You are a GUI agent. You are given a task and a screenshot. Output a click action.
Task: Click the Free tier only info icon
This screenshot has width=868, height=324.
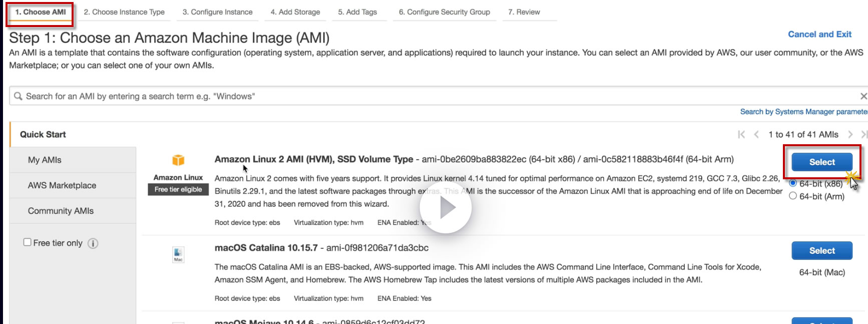pyautogui.click(x=93, y=243)
